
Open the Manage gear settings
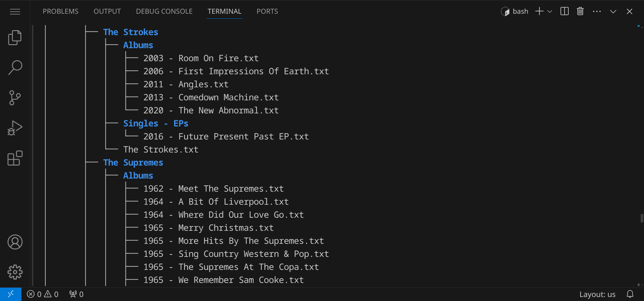[15, 272]
